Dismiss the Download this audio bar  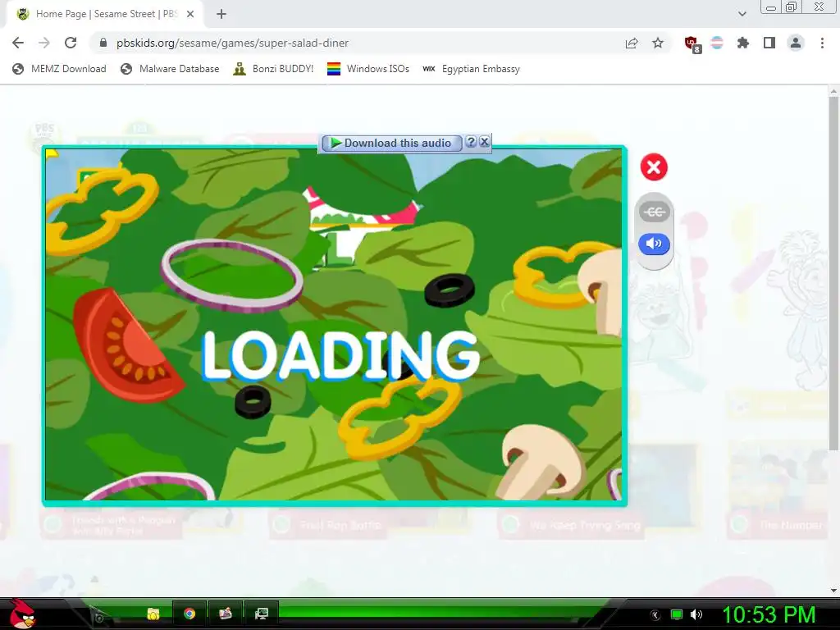coord(484,141)
